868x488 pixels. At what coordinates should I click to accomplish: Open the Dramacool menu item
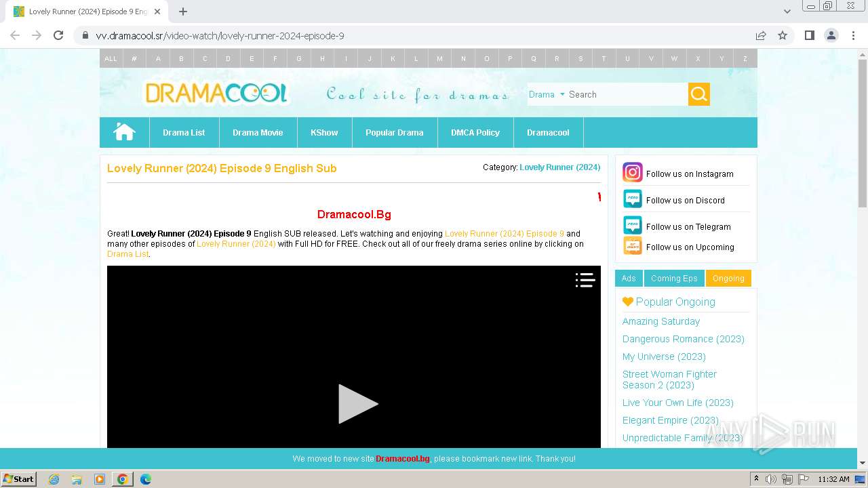tap(548, 132)
